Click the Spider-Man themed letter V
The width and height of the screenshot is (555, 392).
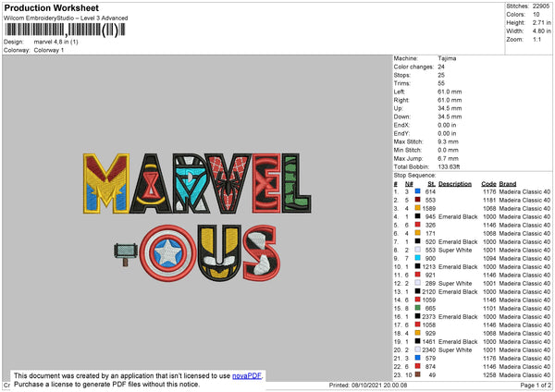[228, 183]
